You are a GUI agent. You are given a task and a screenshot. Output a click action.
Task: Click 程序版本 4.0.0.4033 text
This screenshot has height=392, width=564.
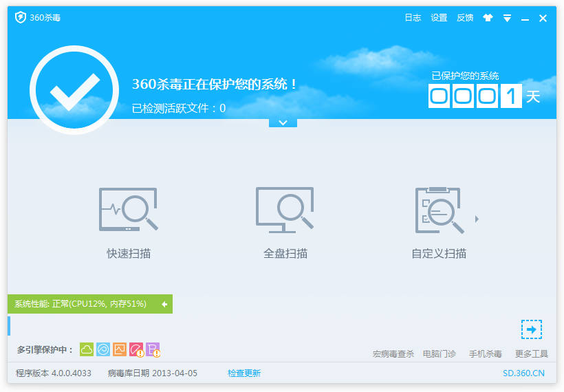pos(54,373)
